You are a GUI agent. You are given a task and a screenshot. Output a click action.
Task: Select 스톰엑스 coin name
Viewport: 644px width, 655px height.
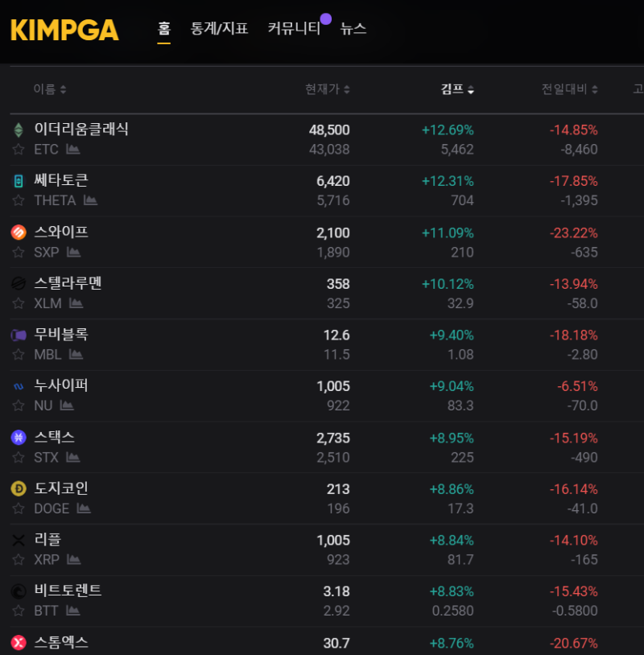click(61, 642)
